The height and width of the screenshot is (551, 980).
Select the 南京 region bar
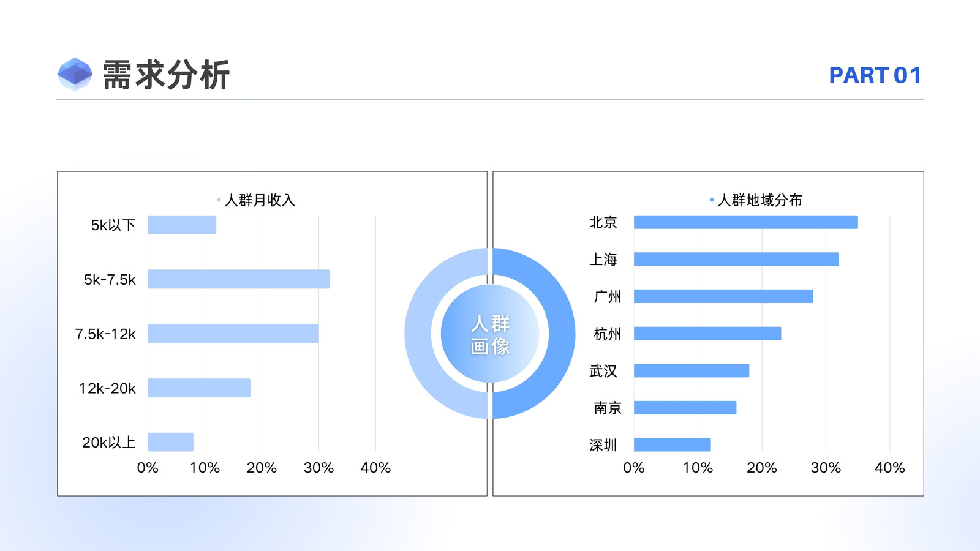tap(685, 408)
